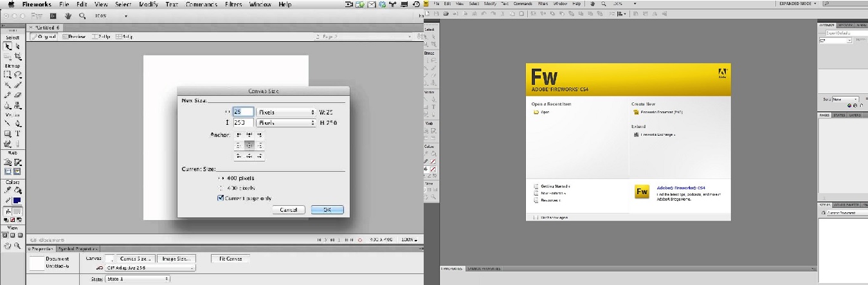Pick the Slice tool in Web section
868x285 pixels.
(x=17, y=161)
